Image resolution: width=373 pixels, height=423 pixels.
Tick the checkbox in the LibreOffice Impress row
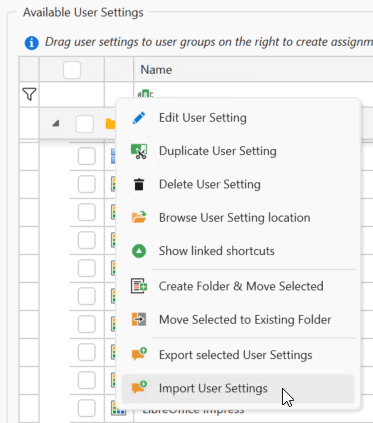[87, 408]
